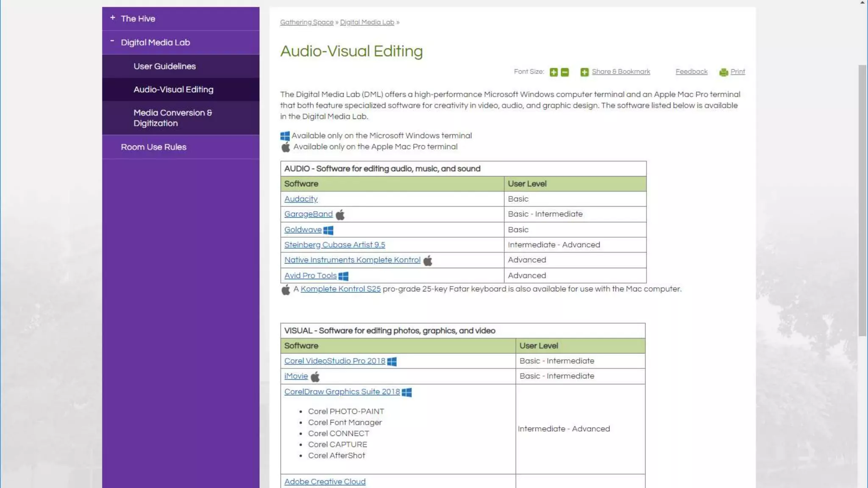Follow the Steinberg Cubase Artist 9.5 link

pos(334,245)
